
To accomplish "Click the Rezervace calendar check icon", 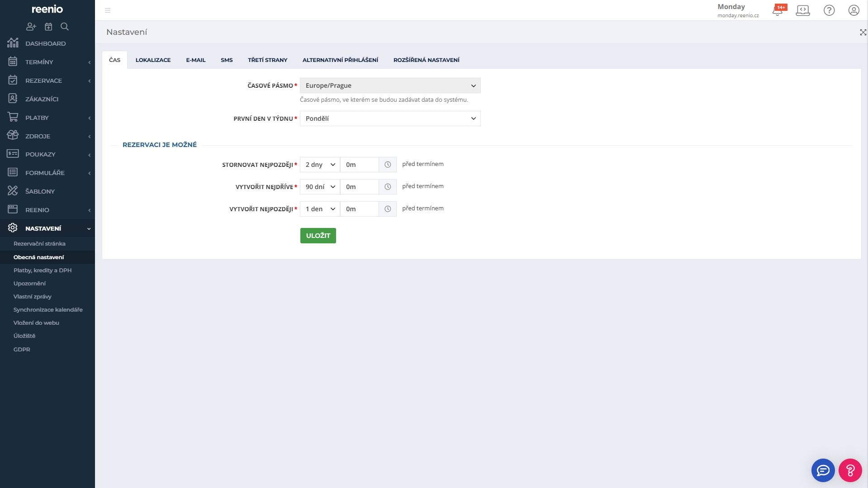I will [13, 80].
